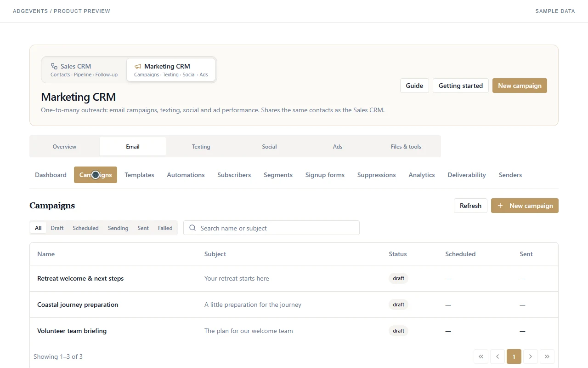Select the Campaigns sub-tab
The height and width of the screenshot is (368, 588).
(96, 175)
